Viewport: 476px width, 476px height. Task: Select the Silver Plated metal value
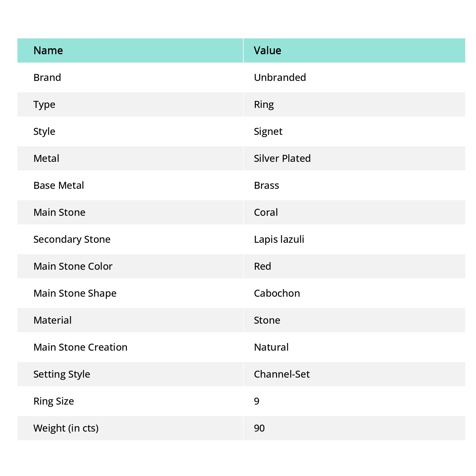coord(282,158)
